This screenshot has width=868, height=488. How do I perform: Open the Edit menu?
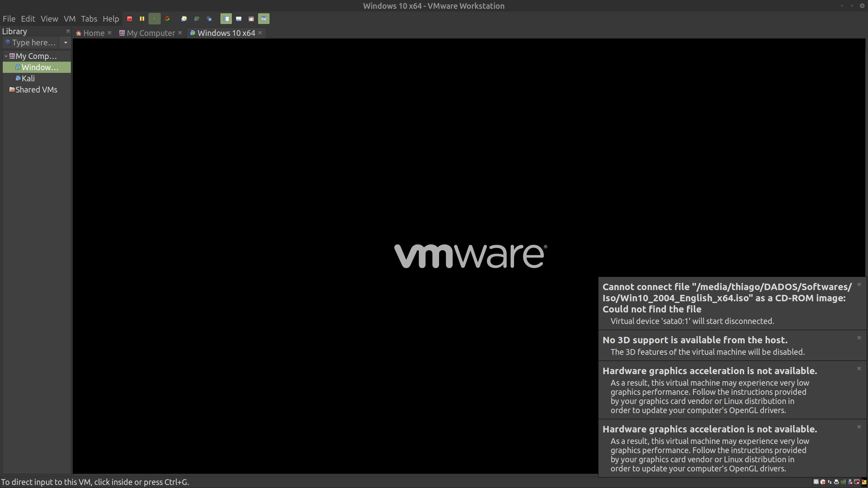coord(28,19)
